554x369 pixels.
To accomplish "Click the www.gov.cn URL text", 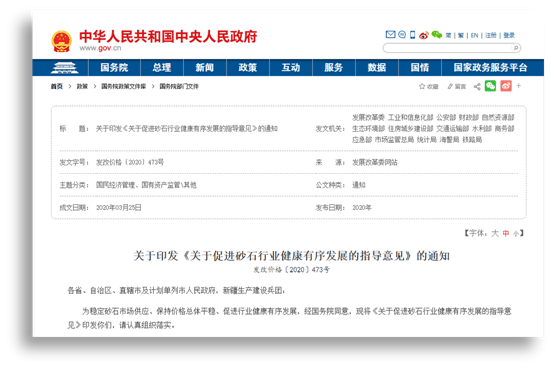I will 100,48.
